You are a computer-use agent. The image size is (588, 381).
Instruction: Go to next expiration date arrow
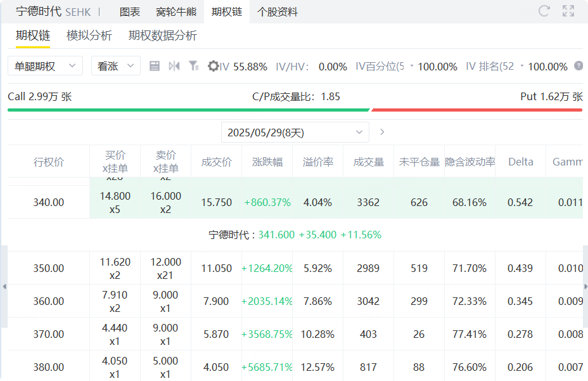pos(381,132)
